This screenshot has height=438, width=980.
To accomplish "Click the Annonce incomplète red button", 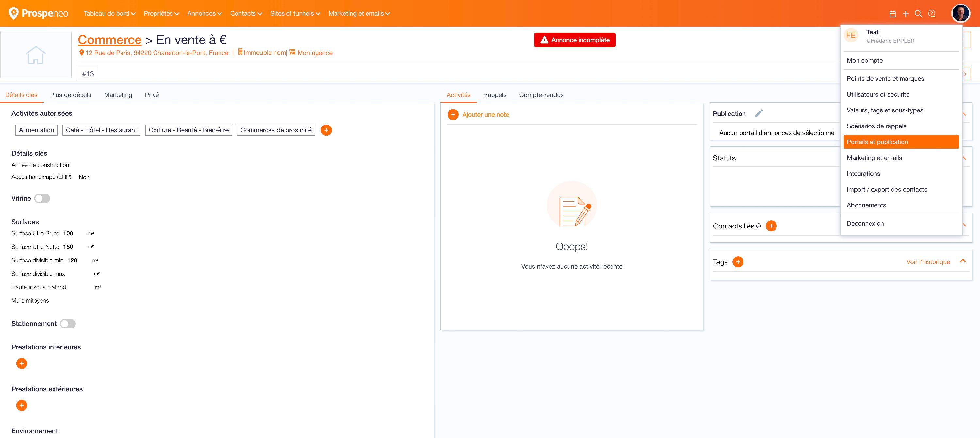I will (575, 40).
